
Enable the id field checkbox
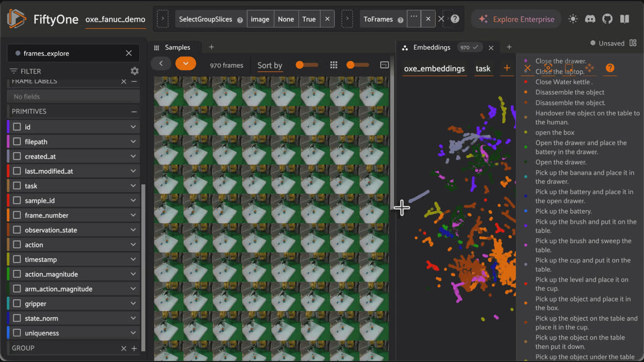pyautogui.click(x=17, y=127)
